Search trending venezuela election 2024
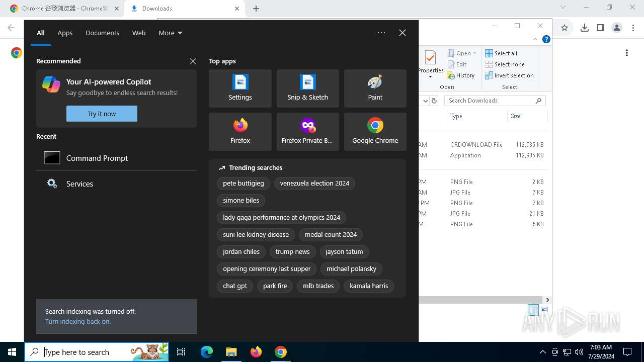The width and height of the screenshot is (644, 362). (x=314, y=184)
